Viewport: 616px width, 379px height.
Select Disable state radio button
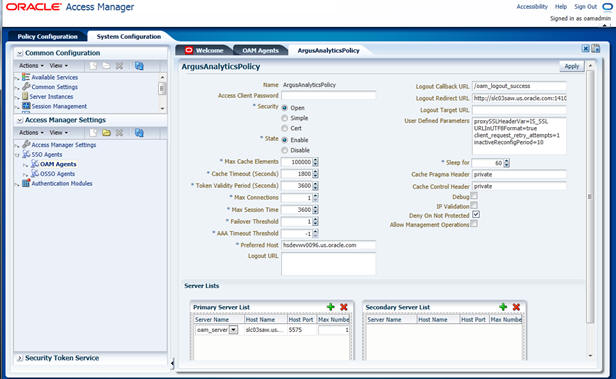[x=284, y=150]
